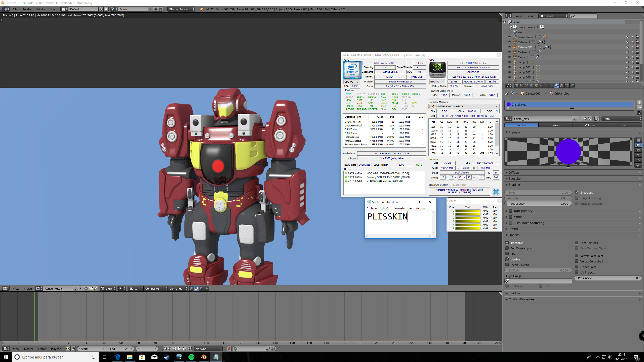The height and width of the screenshot is (362, 644).
Task: Open Blender from the Windows taskbar
Action: click(x=204, y=357)
